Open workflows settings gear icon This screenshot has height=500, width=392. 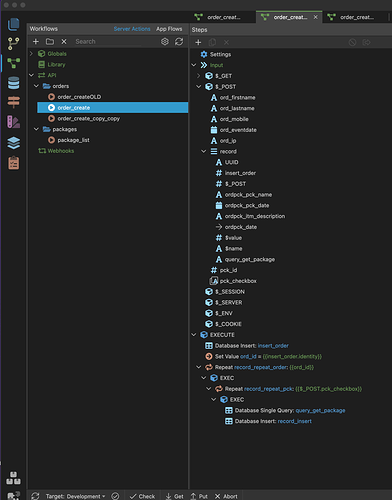coord(165,41)
